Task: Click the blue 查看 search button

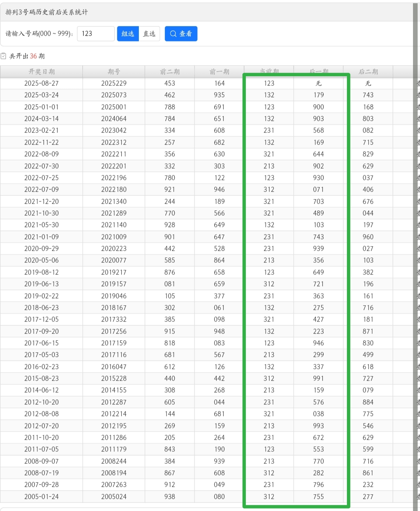Action: 181,34
